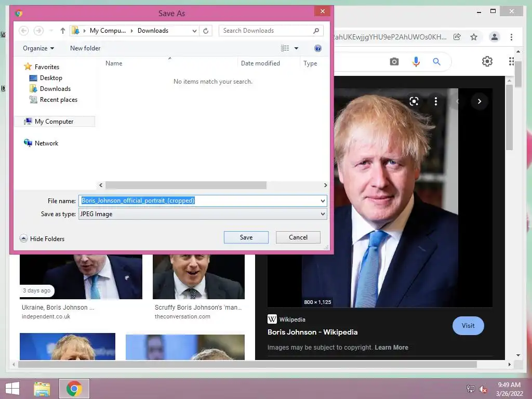Open Google quick settings gear
Screen dimensions: 532x399
point(487,61)
